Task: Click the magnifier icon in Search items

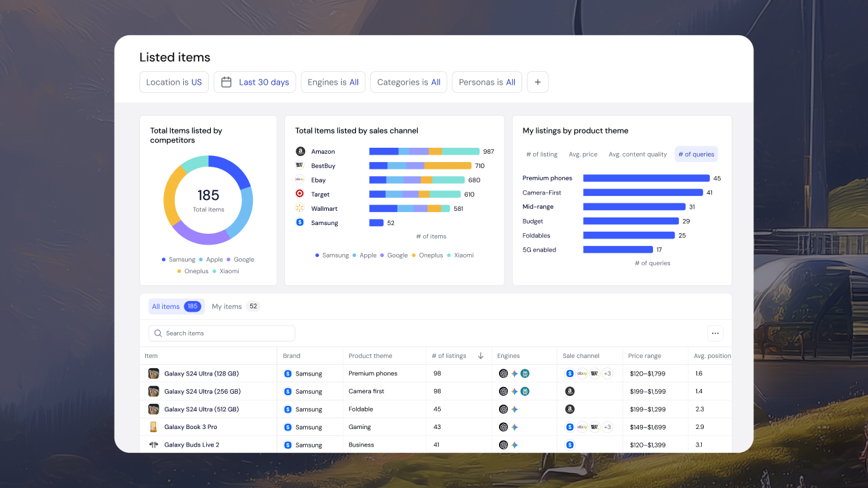Action: tap(158, 333)
